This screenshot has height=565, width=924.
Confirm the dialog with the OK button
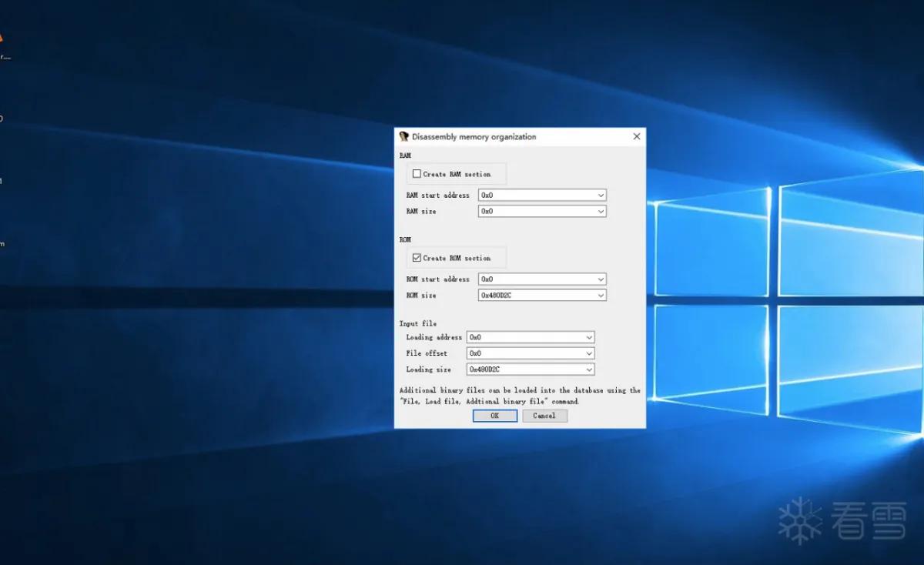click(x=494, y=416)
